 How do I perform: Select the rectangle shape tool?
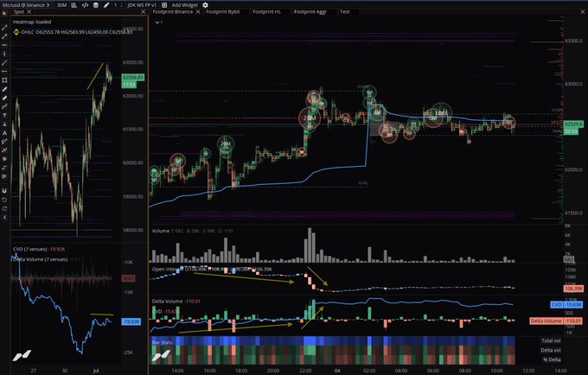pyautogui.click(x=4, y=80)
